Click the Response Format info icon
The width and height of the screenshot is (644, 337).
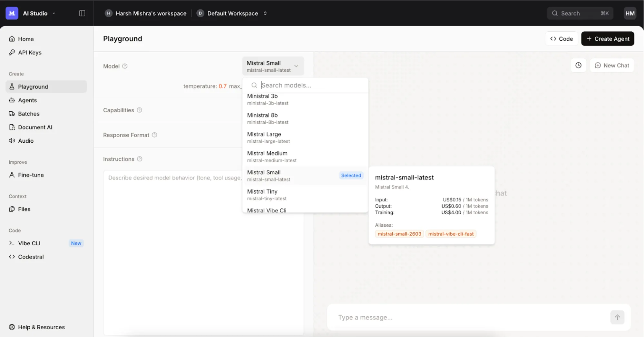tap(154, 135)
